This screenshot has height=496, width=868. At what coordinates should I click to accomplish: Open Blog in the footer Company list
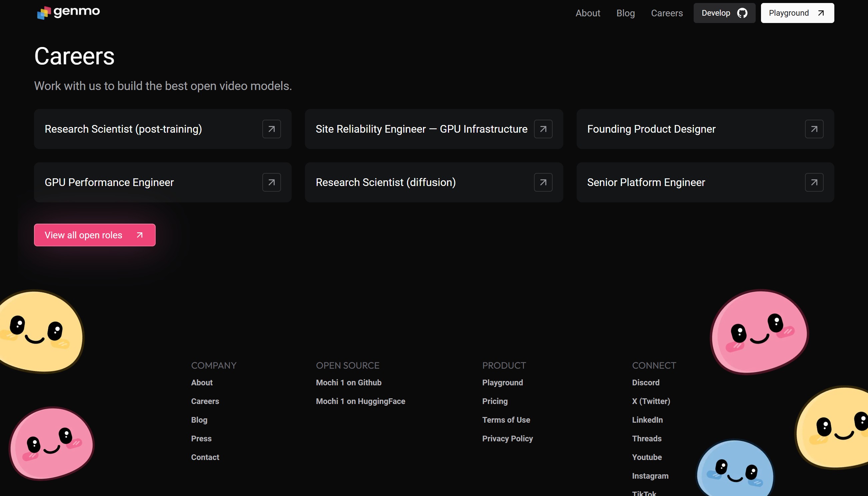click(199, 420)
